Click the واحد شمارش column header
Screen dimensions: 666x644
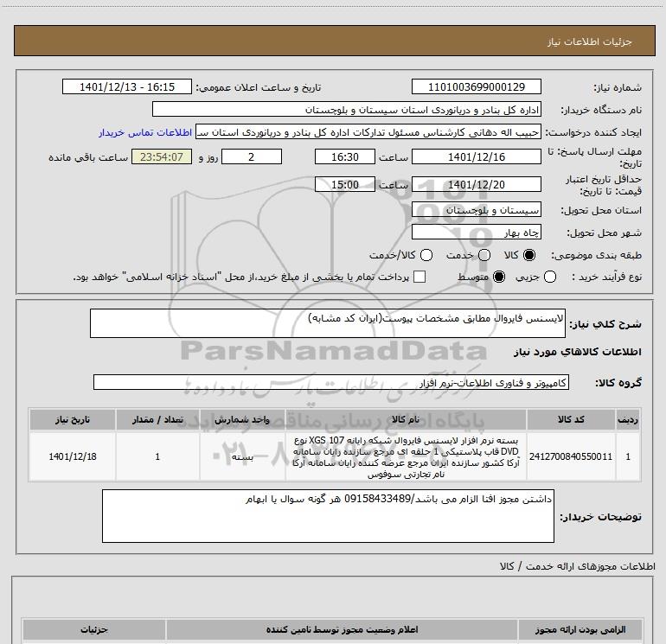click(x=242, y=419)
